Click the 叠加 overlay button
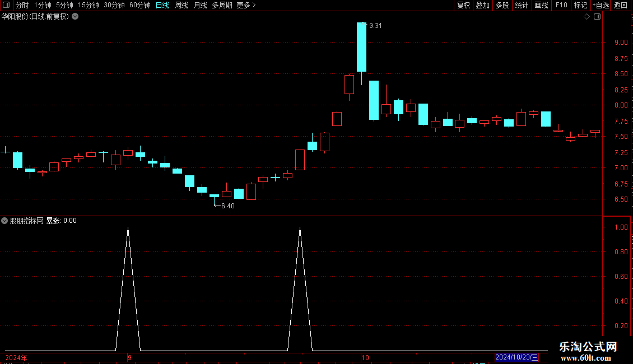 (x=482, y=5)
